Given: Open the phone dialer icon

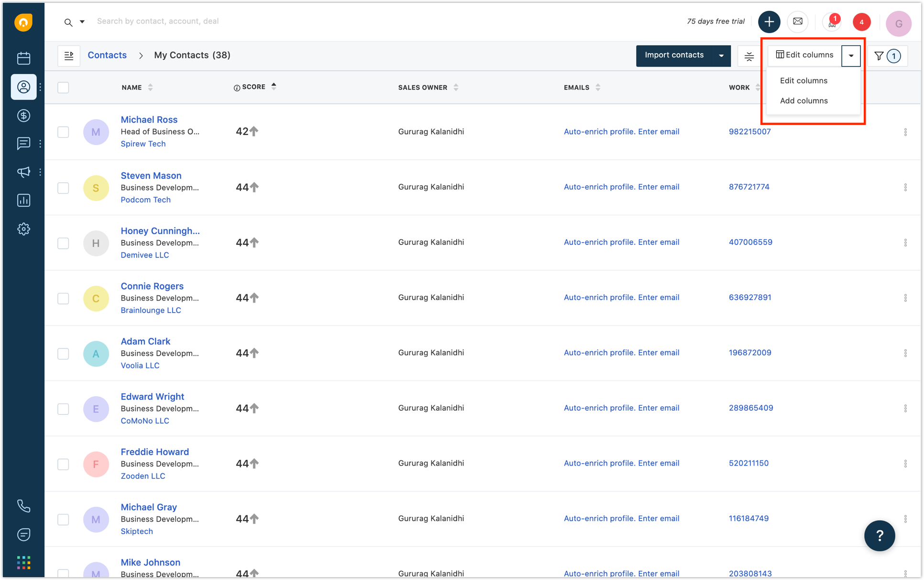Looking at the screenshot, I should (x=23, y=506).
